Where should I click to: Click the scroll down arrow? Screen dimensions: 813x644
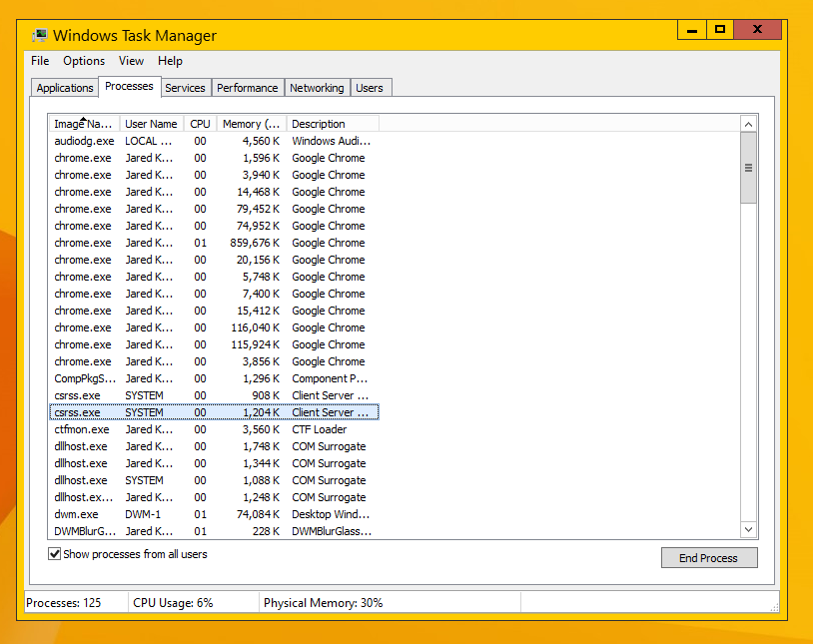748,529
